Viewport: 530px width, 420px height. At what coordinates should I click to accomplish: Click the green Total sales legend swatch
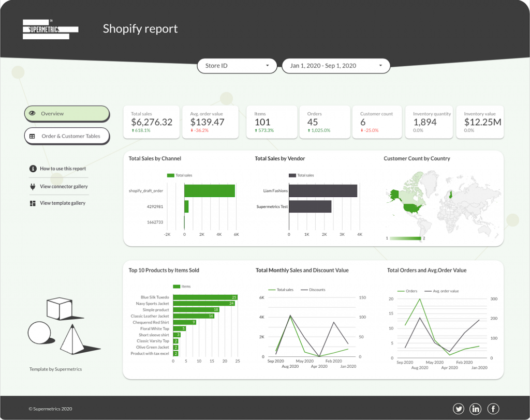click(170, 175)
